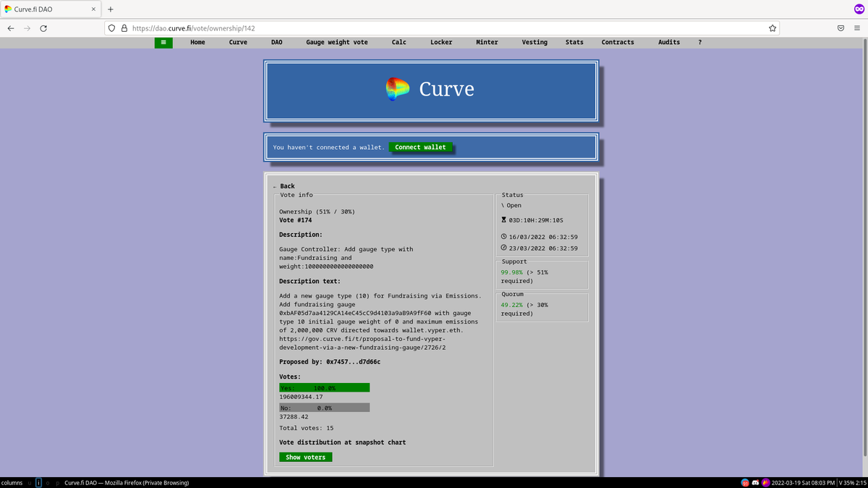This screenshot has width=868, height=488.
Task: Click the Curve banner title text
Action: click(447, 89)
